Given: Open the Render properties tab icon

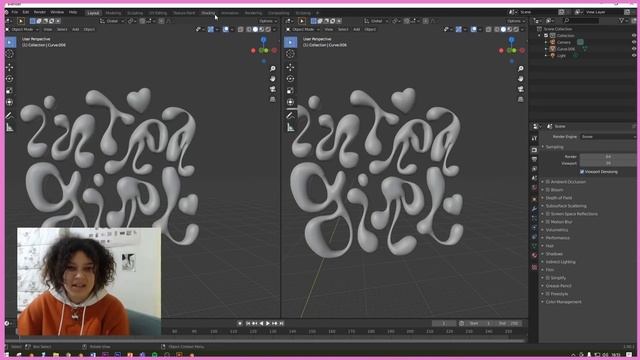Looking at the screenshot, I should [534, 150].
